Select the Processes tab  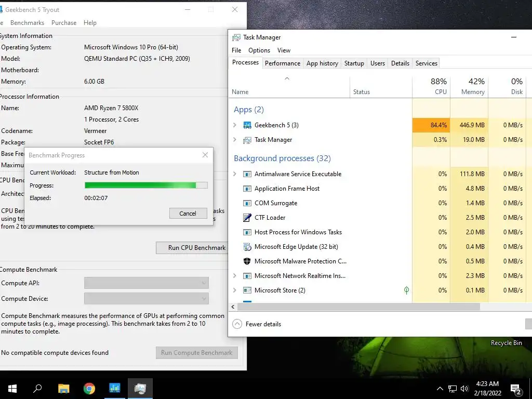coord(245,62)
